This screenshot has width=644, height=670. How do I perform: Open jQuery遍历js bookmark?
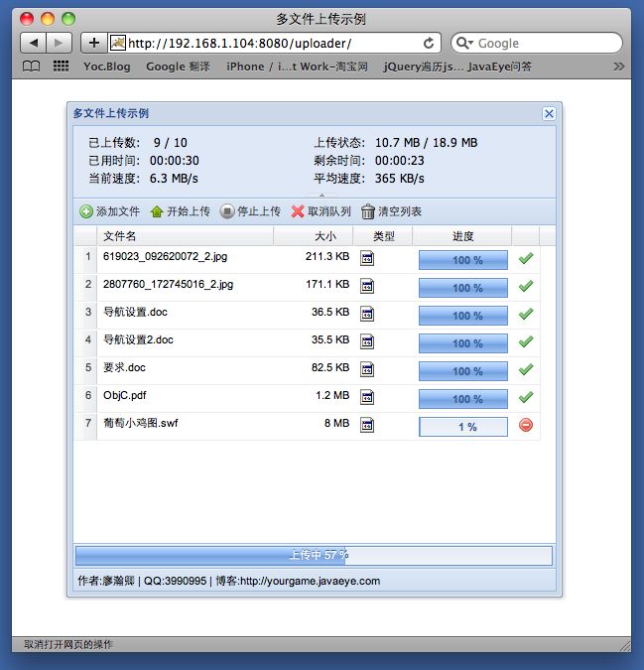424,67
